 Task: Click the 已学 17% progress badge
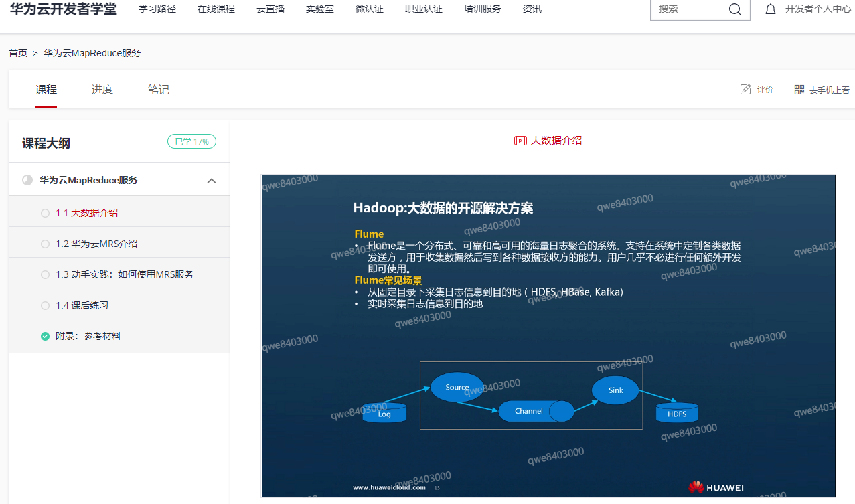(191, 142)
